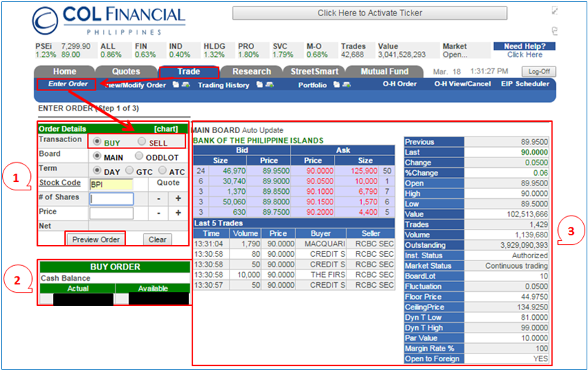
Task: Open Trading History submenu item
Action: click(x=223, y=85)
